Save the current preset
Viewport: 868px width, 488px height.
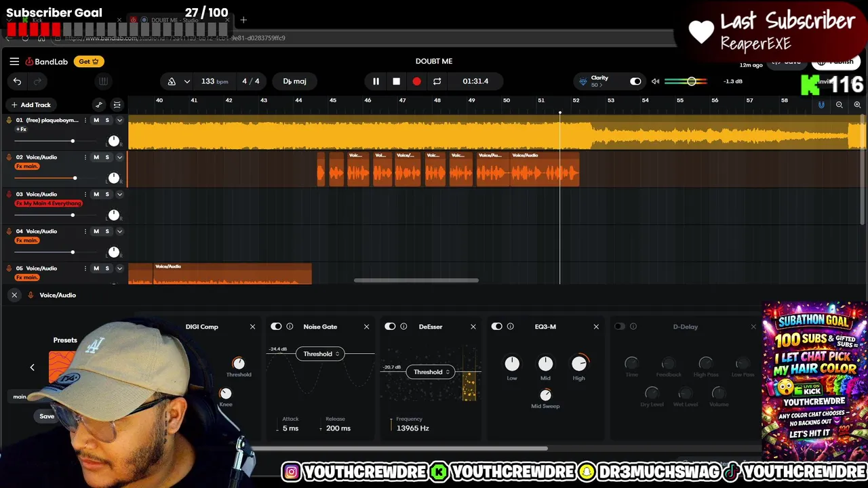click(x=47, y=416)
